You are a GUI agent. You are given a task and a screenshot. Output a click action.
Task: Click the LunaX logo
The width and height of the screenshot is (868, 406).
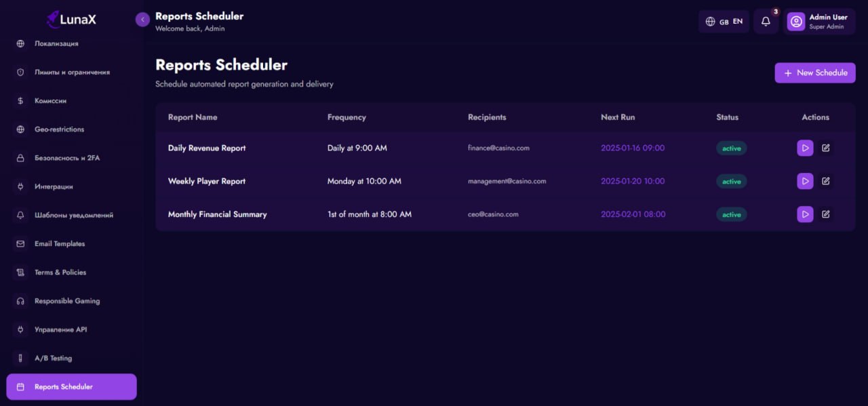71,19
